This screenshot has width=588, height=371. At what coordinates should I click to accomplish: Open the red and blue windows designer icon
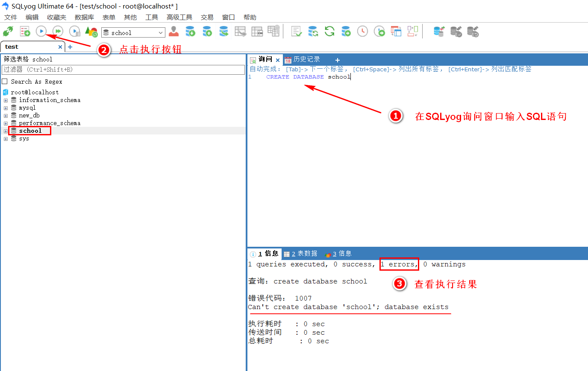click(396, 32)
